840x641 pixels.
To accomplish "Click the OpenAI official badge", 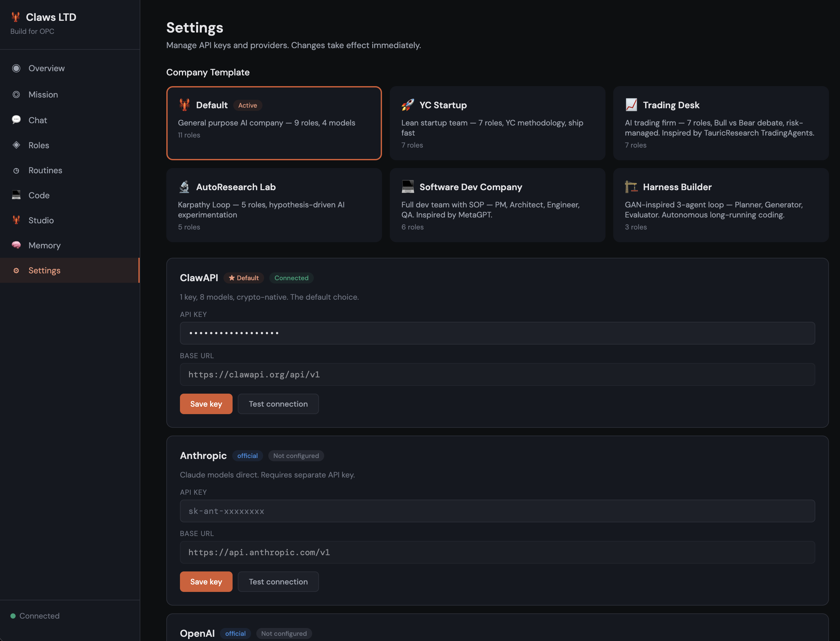I will pos(235,634).
